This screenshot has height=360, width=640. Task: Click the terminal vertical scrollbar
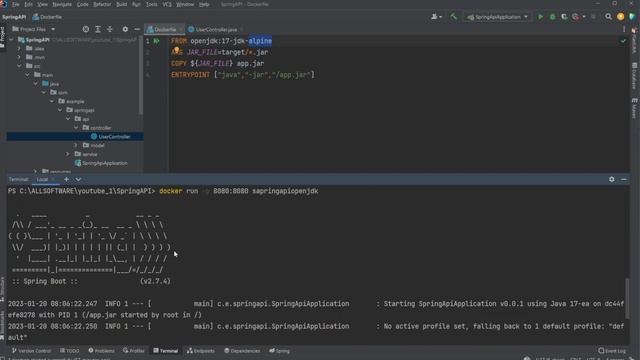[628, 299]
